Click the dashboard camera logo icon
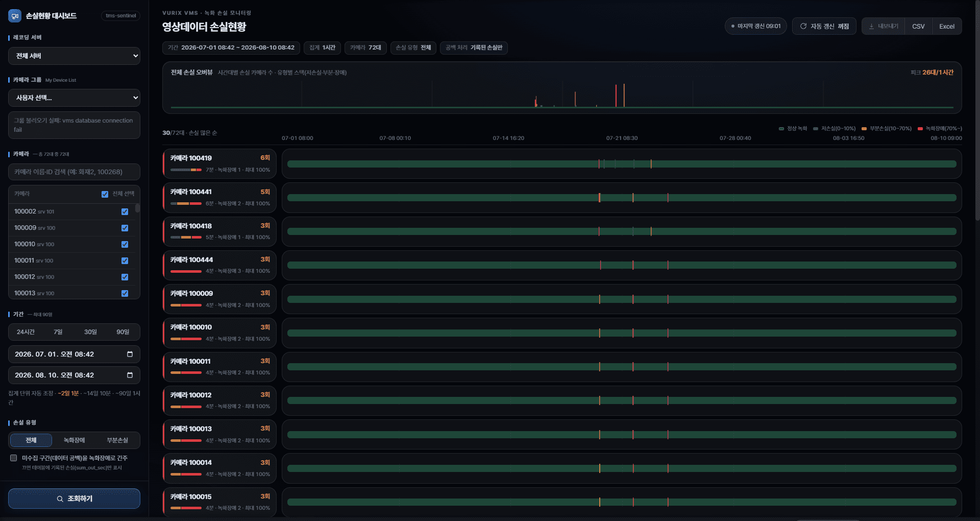980x521 pixels. (x=15, y=16)
